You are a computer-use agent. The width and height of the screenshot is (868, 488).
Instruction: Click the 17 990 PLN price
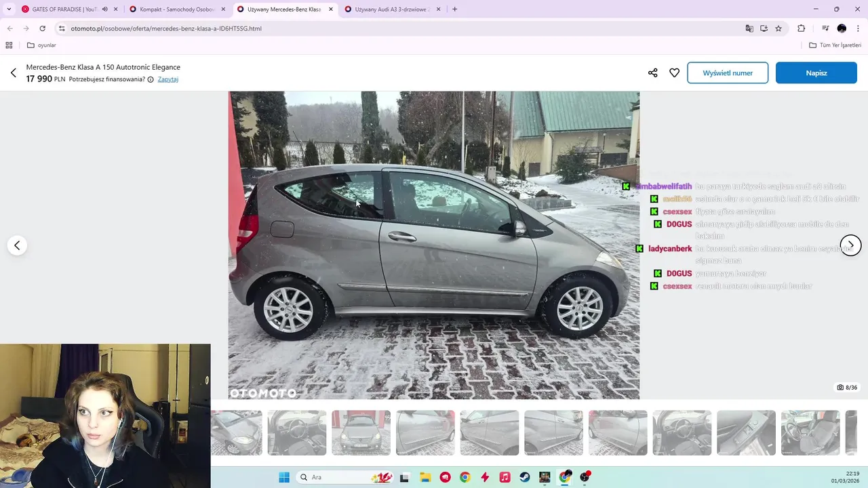pos(45,79)
